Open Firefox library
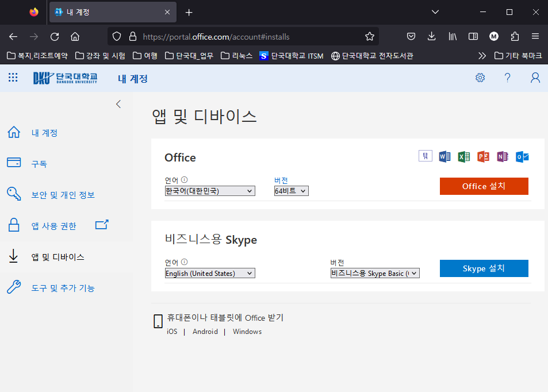The image size is (548, 392). pyautogui.click(x=453, y=36)
